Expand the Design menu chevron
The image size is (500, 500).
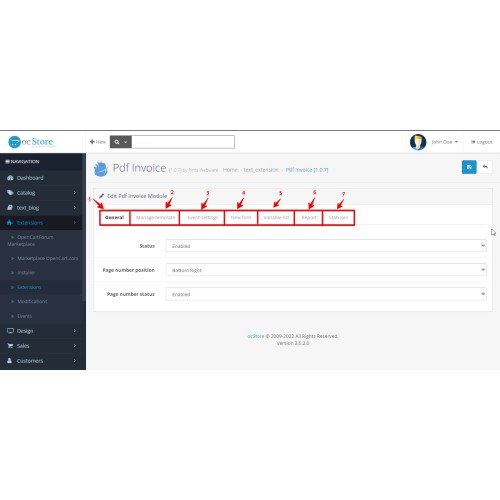[75, 331]
